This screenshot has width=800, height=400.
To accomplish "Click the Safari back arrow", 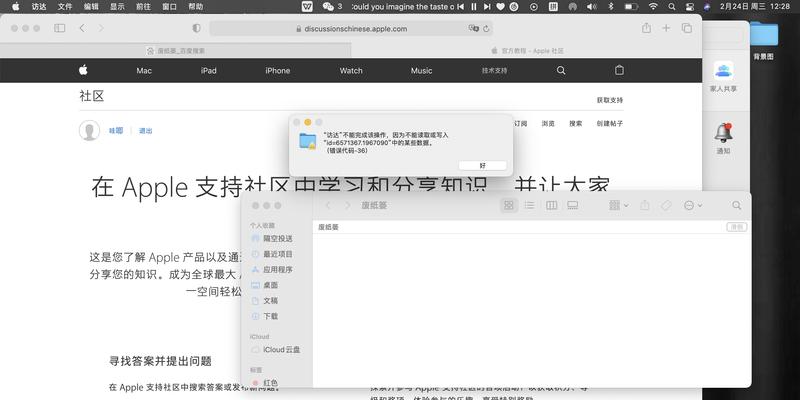I will tap(82, 29).
